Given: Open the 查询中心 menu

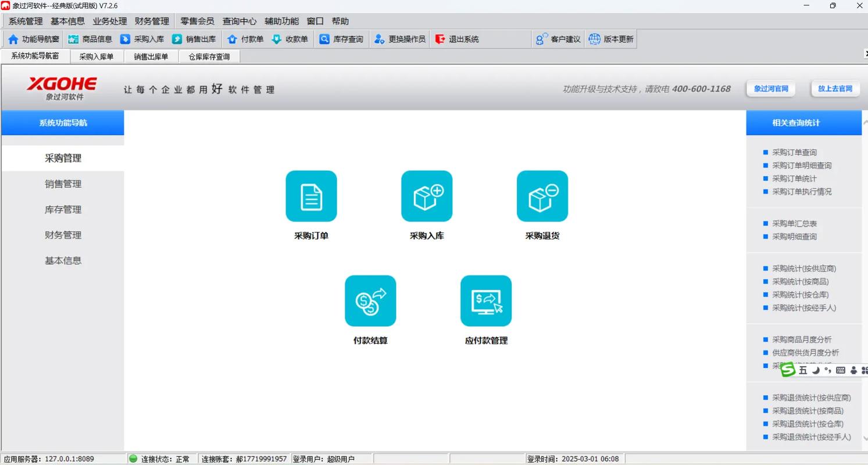Looking at the screenshot, I should tap(239, 22).
